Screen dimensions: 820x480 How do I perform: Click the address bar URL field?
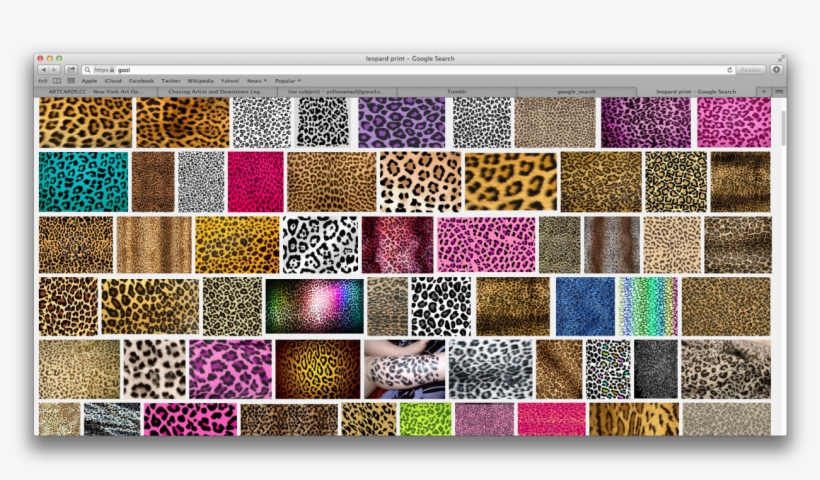point(408,70)
